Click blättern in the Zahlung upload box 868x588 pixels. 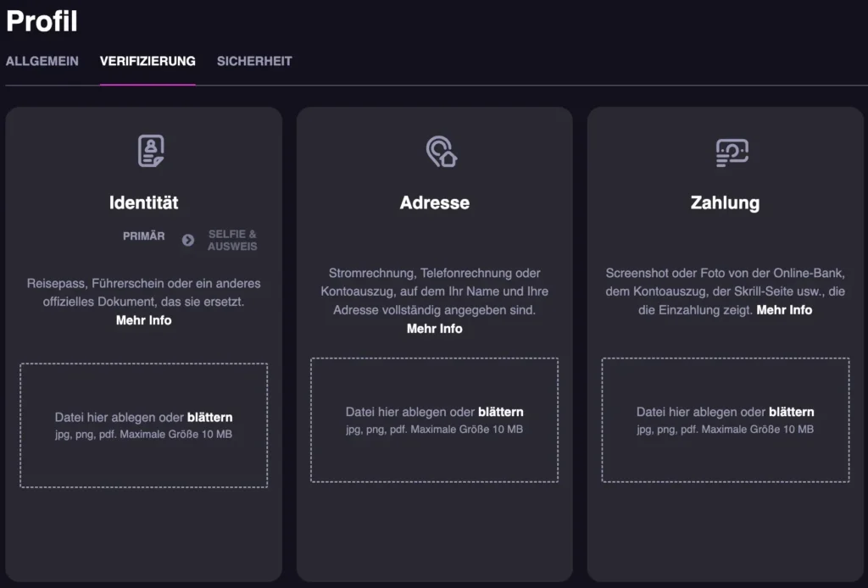point(792,412)
